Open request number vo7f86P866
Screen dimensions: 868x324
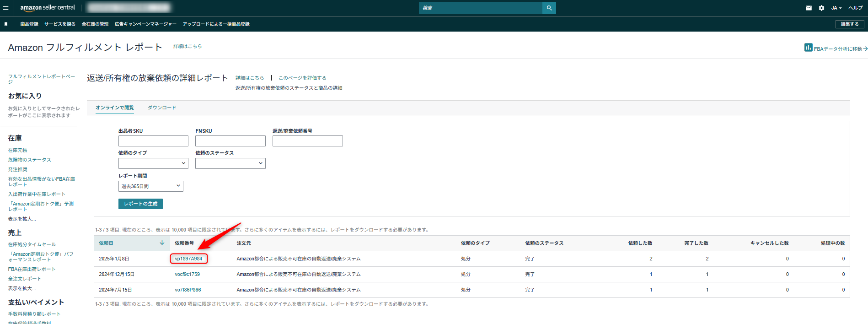(x=188, y=290)
